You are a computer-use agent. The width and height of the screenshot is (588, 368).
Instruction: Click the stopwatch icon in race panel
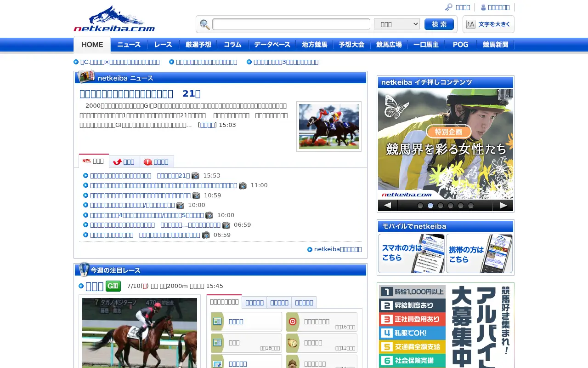[x=293, y=343]
